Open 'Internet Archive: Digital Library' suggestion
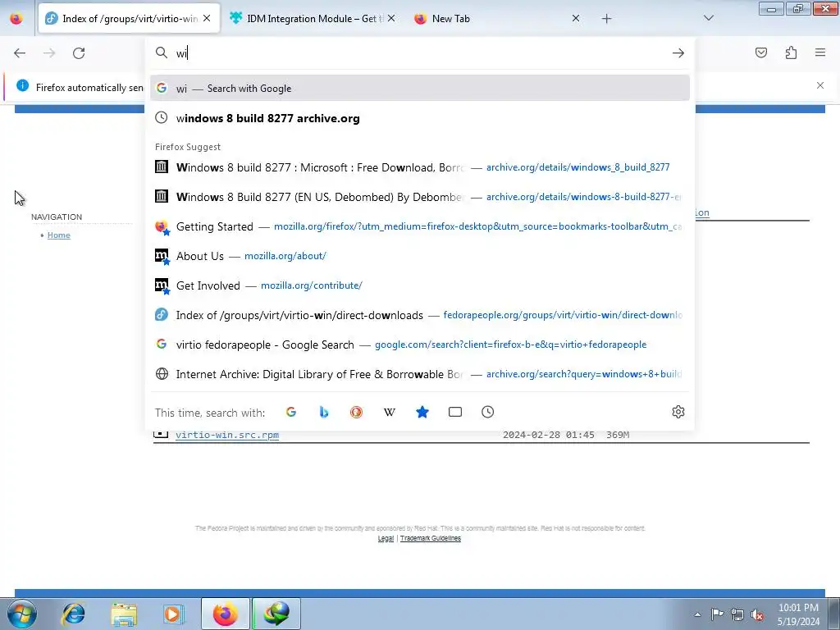The image size is (840, 630). 420,374
